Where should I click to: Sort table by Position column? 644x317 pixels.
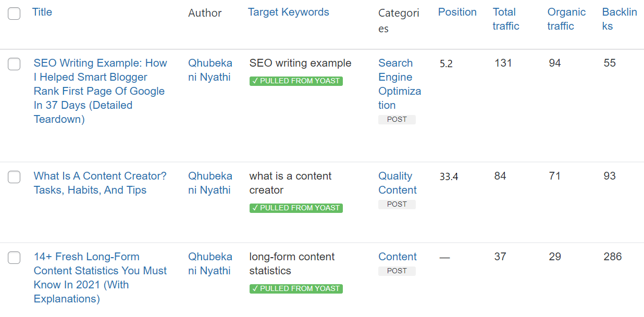tap(457, 12)
